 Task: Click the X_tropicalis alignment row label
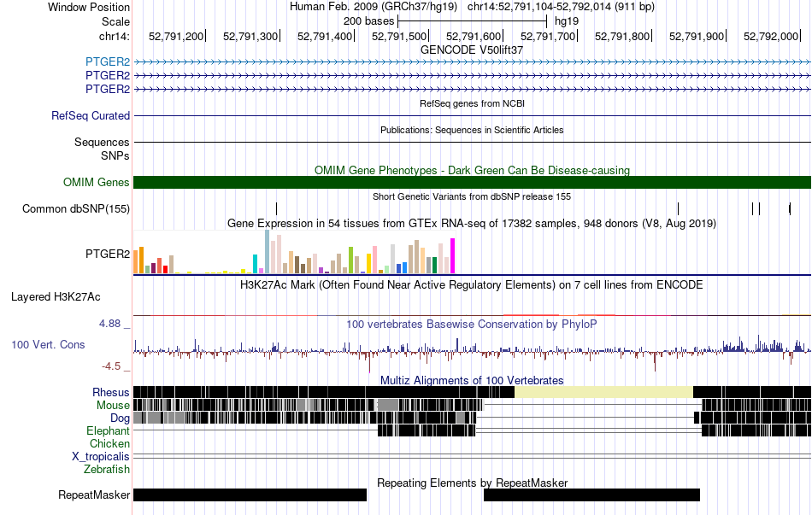click(101, 457)
